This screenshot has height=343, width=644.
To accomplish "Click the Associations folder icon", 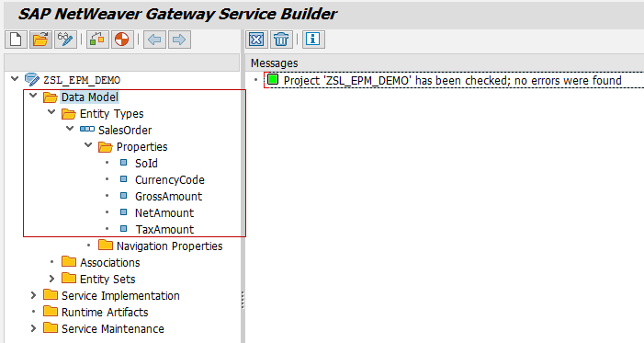I will (x=69, y=261).
